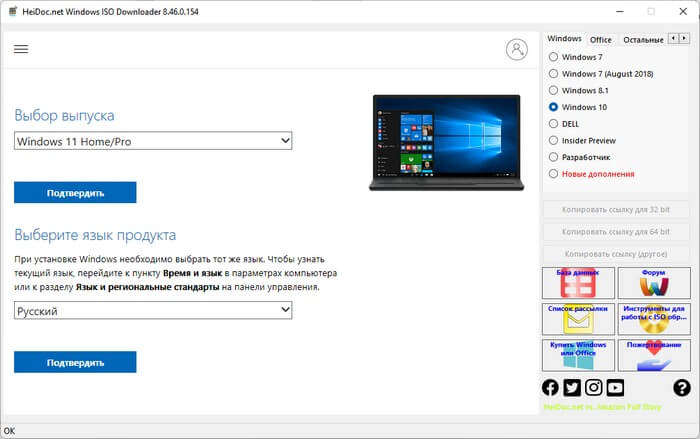Open the Twitter page icon

(572, 388)
